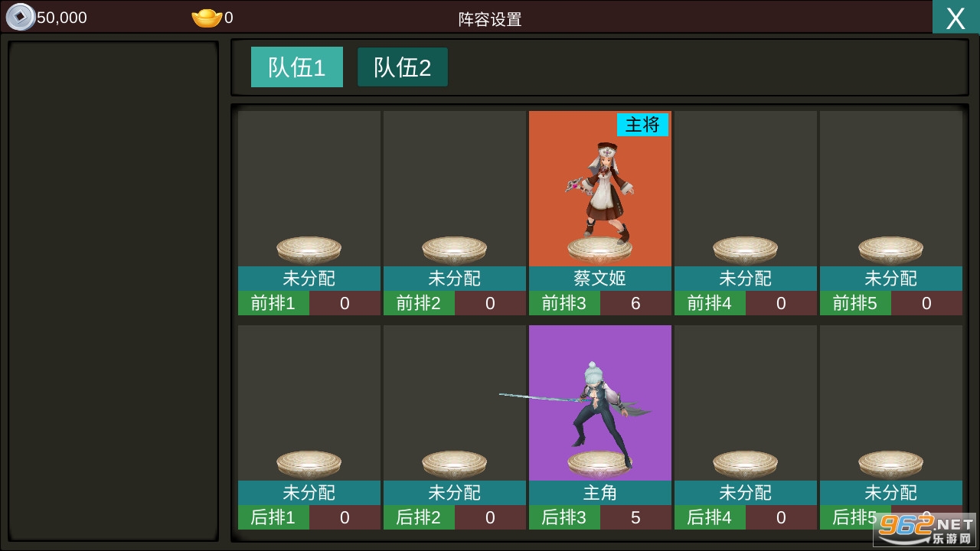Click the 主将 badge on 蔡文姬

(x=642, y=125)
